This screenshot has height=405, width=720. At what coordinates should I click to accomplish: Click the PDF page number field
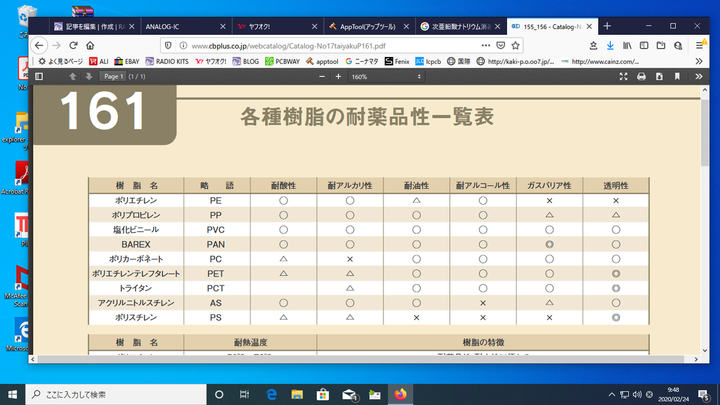113,77
